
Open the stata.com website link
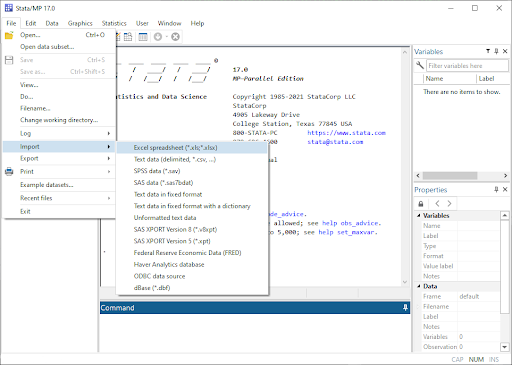tap(346, 133)
